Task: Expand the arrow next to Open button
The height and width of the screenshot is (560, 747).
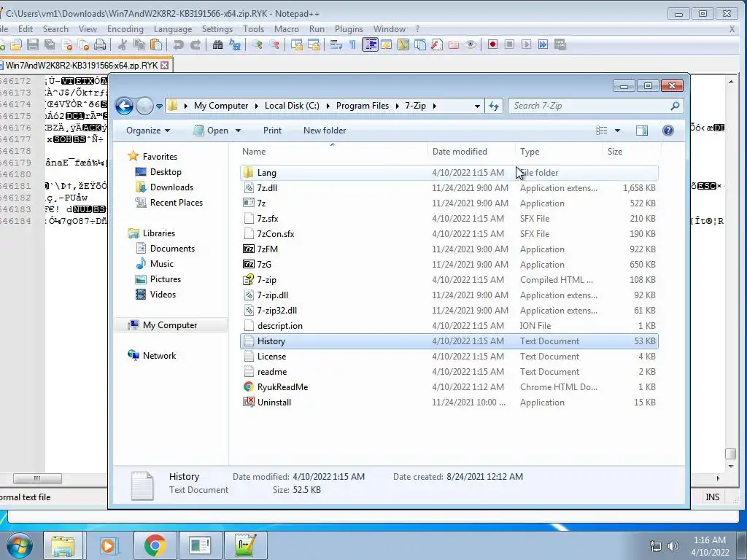Action: click(239, 131)
